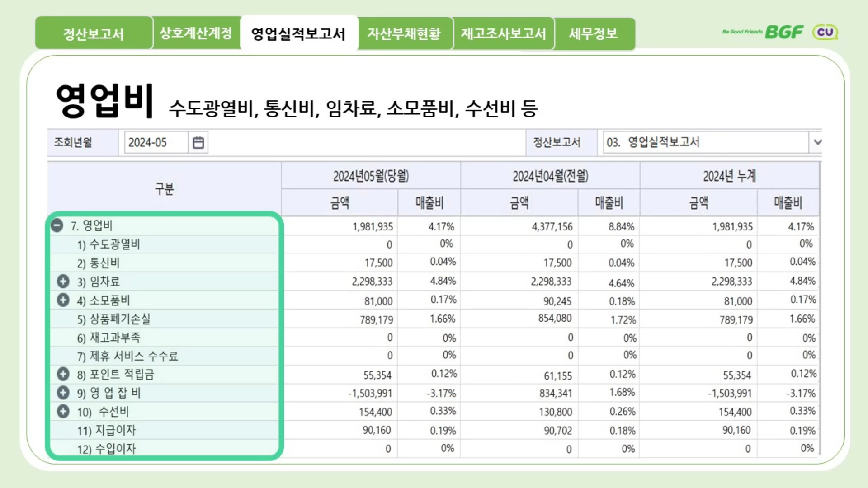This screenshot has width=868, height=488.
Task: Click the CU logo icon
Action: coord(825,32)
